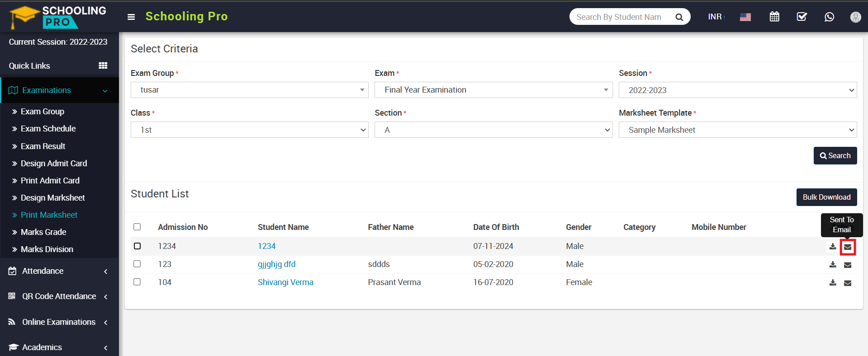868x356 pixels.
Task: Open student link gjjghjg dfd
Action: pyautogui.click(x=277, y=264)
